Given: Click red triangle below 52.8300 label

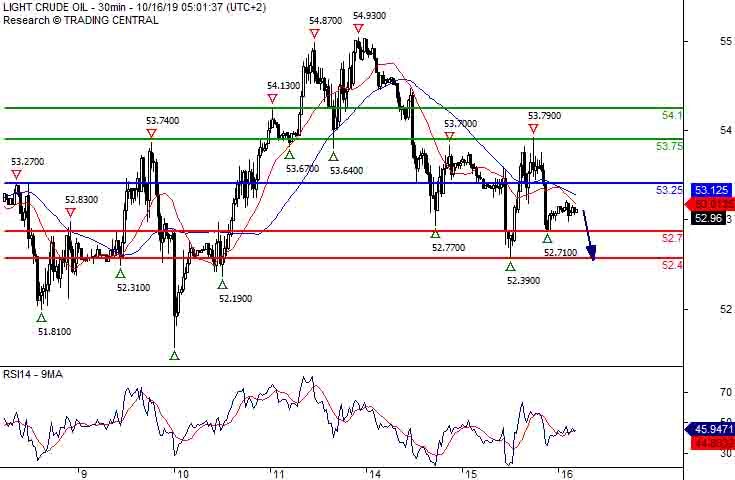Looking at the screenshot, I should tap(70, 213).
